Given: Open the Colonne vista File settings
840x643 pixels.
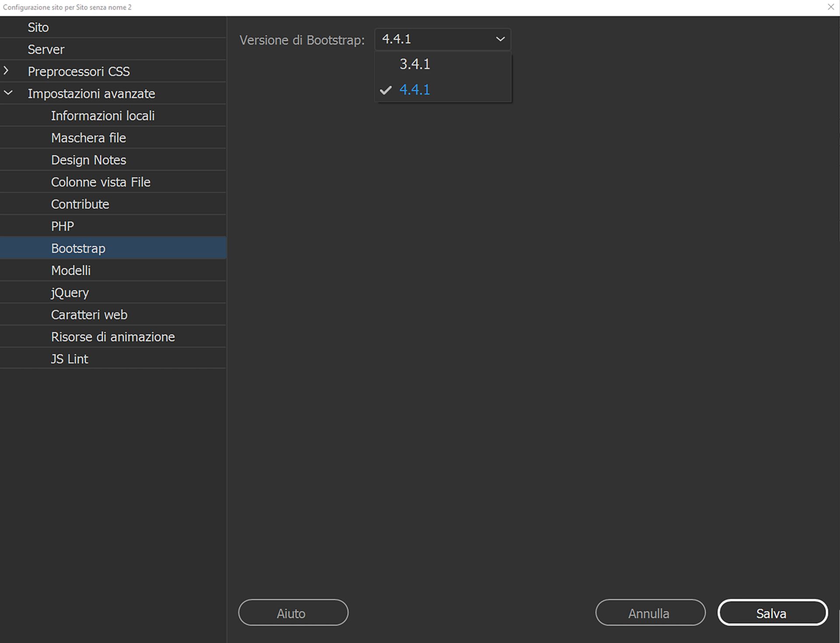Looking at the screenshot, I should point(101,182).
